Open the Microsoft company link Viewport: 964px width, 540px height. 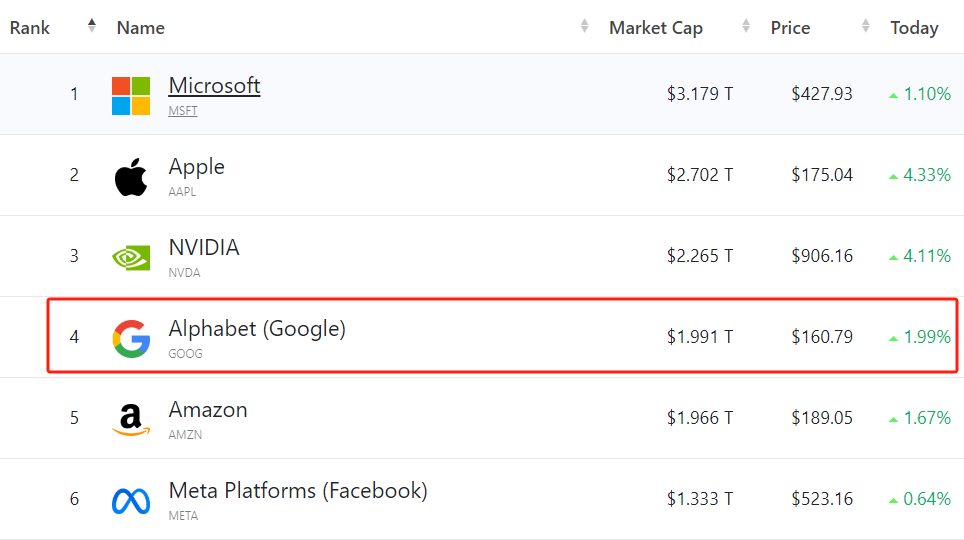point(214,86)
